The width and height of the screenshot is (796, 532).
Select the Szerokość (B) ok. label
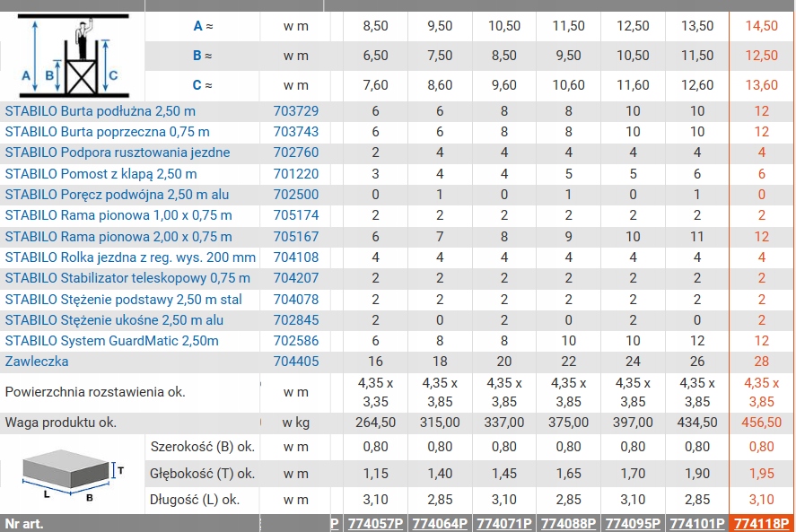[203, 447]
